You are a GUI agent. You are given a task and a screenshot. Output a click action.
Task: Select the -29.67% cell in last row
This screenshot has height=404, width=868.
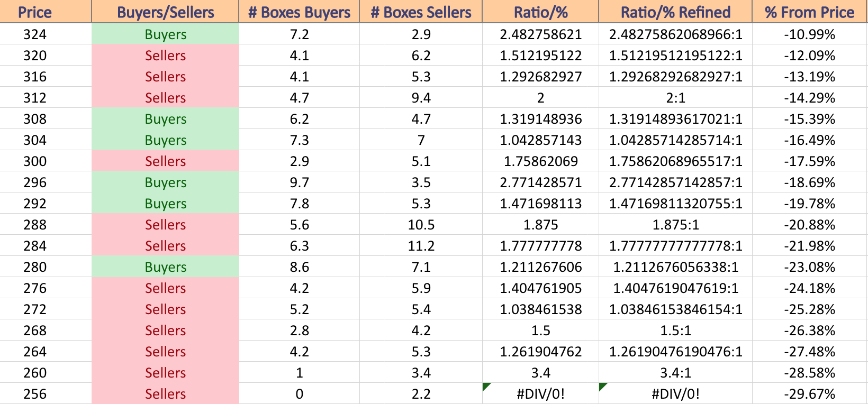point(809,393)
